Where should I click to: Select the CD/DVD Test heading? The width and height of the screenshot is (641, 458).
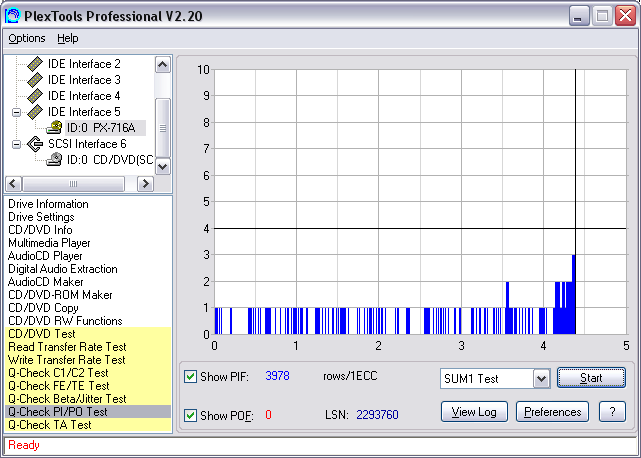pyautogui.click(x=88, y=334)
